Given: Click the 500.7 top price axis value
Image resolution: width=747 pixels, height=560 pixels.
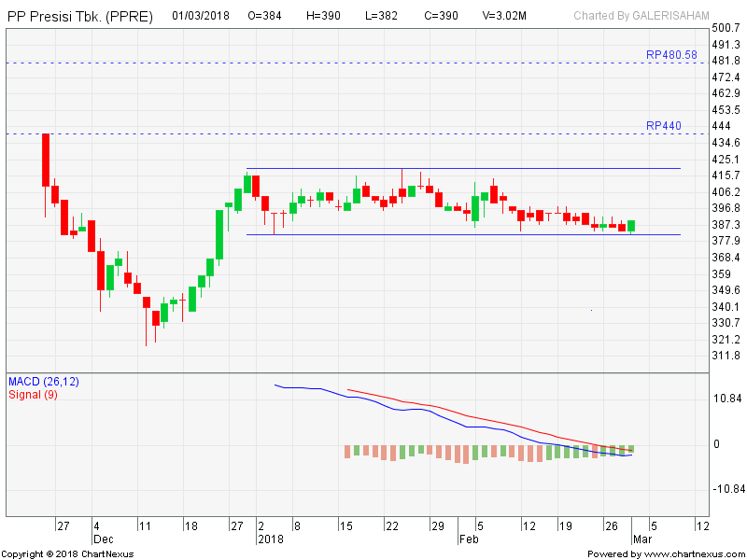Looking at the screenshot, I should 726,29.
